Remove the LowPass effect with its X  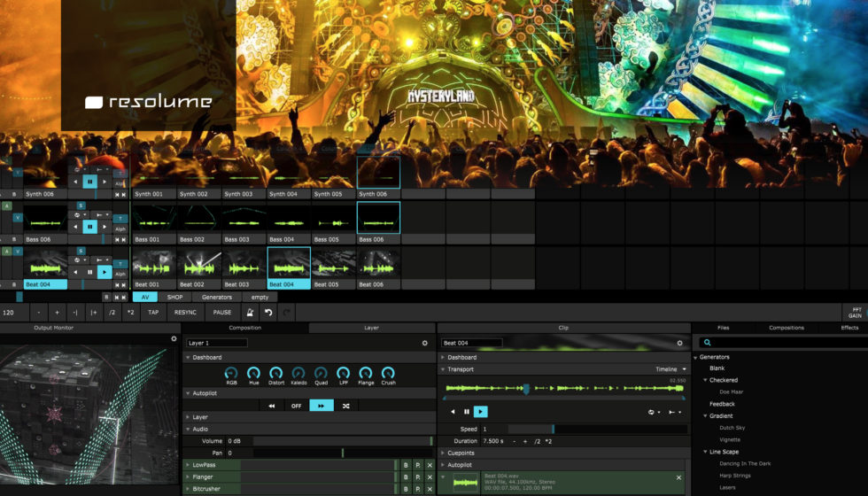point(430,465)
